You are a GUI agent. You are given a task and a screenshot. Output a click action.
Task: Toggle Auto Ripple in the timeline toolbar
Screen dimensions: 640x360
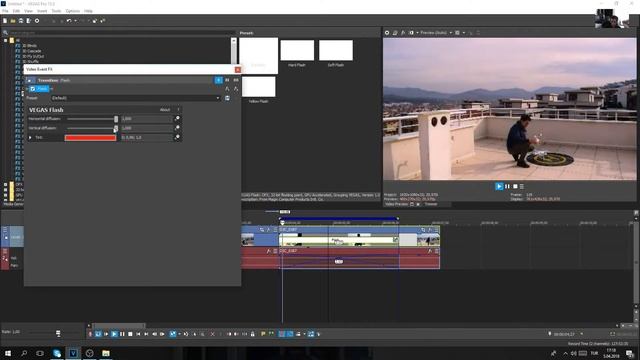[x=298, y=334]
